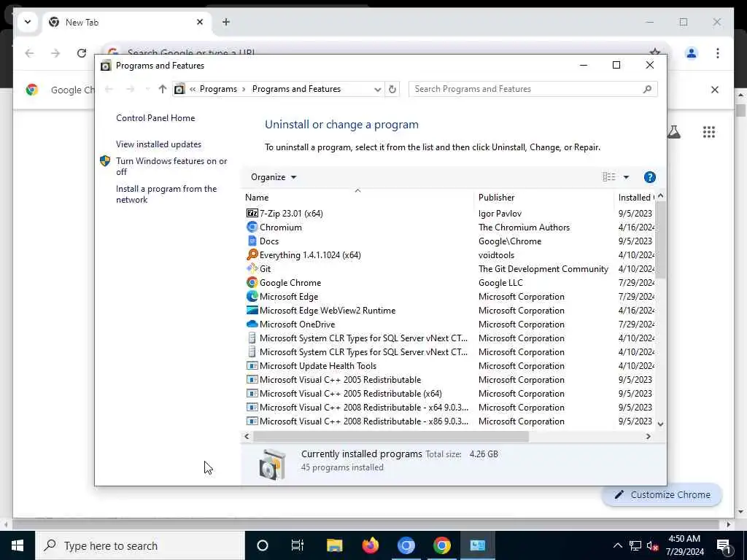Image resolution: width=747 pixels, height=560 pixels.
Task: Close the Google Chrome info bar
Action: 715,90
